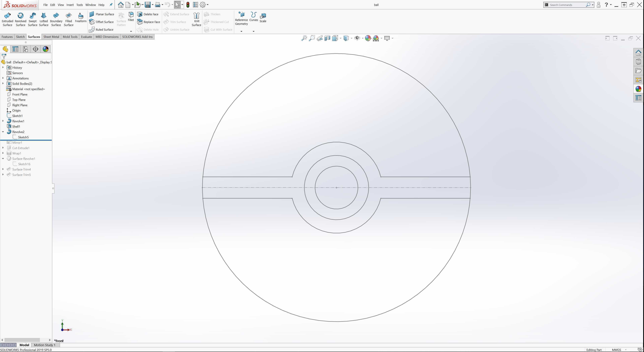644x352 pixels.
Task: Open Design Library in task pane
Action: click(x=638, y=62)
